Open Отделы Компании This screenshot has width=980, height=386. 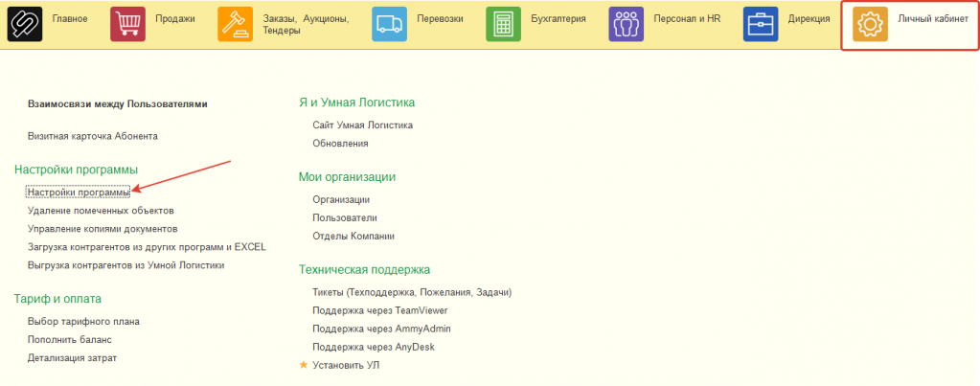pos(353,236)
